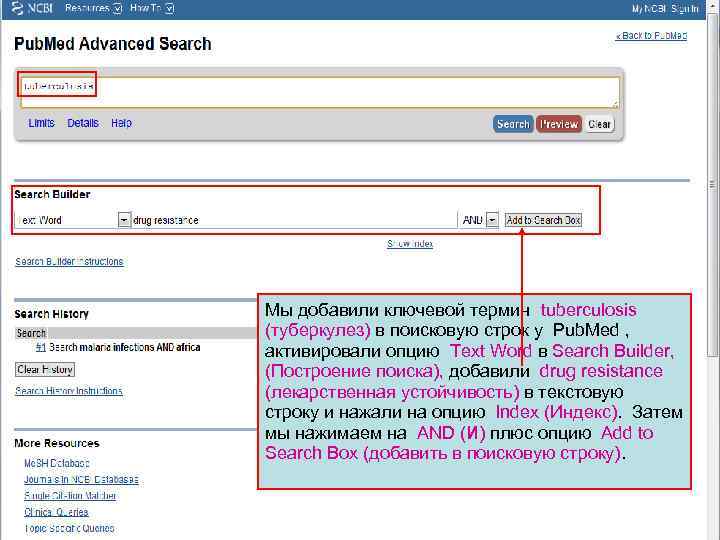Open Journals in NCBI Databases link
Viewport: 720px width, 540px height.
pyautogui.click(x=81, y=480)
